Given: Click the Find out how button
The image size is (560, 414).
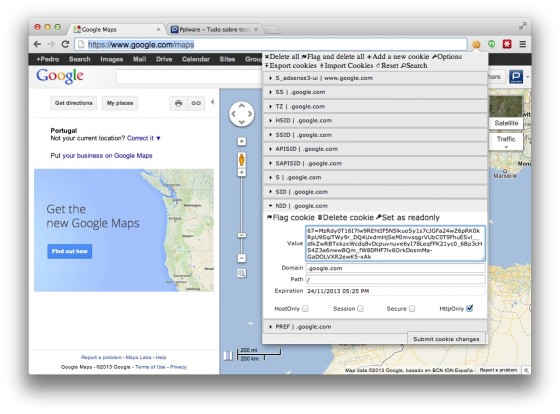Looking at the screenshot, I should click(x=70, y=251).
